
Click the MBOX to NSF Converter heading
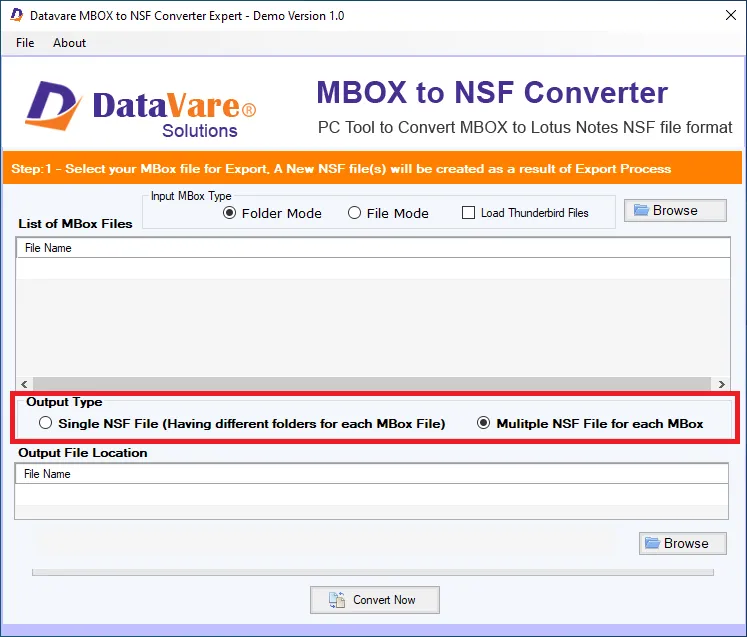492,92
